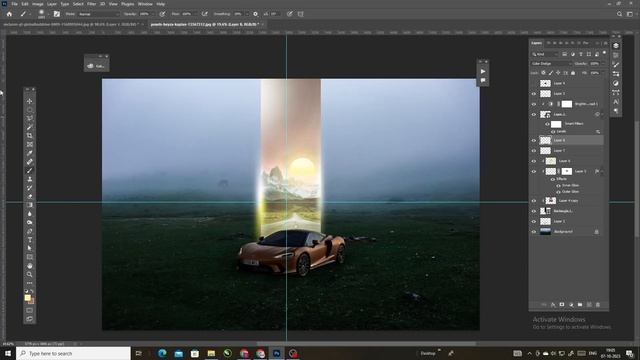
Task: Select the Crop tool
Action: tap(29, 136)
